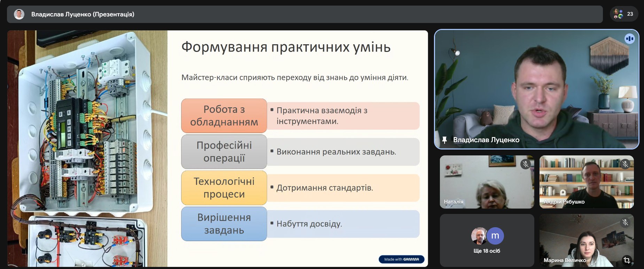Open the participants list showing 23 people
The width and height of the screenshot is (644, 269).
click(624, 14)
